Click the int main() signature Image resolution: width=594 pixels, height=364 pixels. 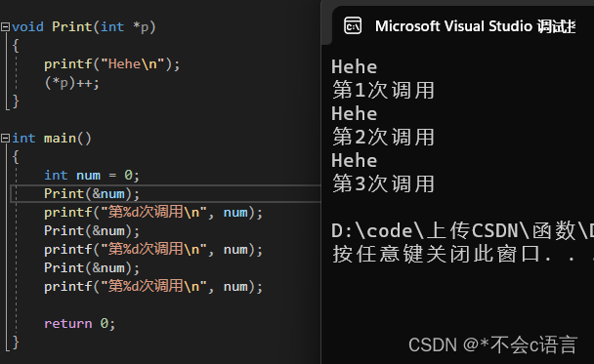[x=52, y=139]
